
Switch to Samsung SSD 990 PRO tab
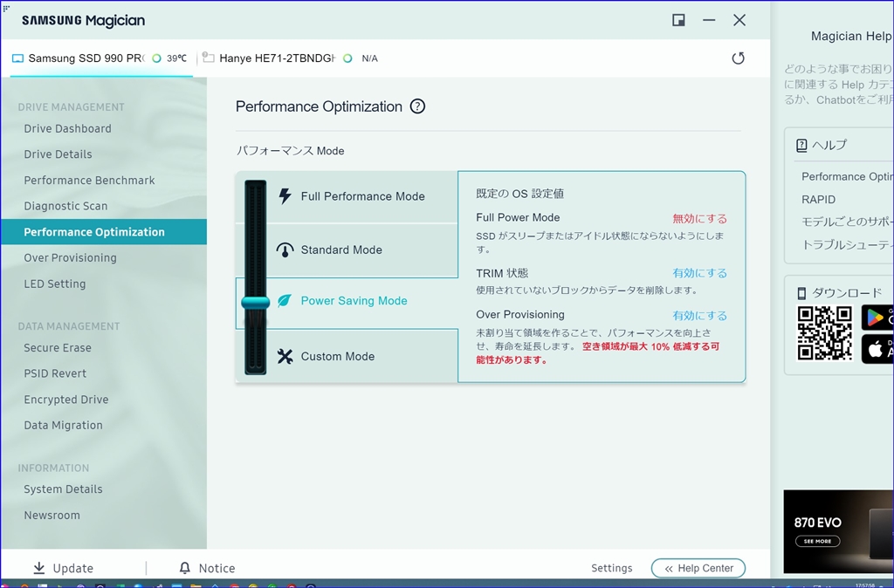[101, 58]
